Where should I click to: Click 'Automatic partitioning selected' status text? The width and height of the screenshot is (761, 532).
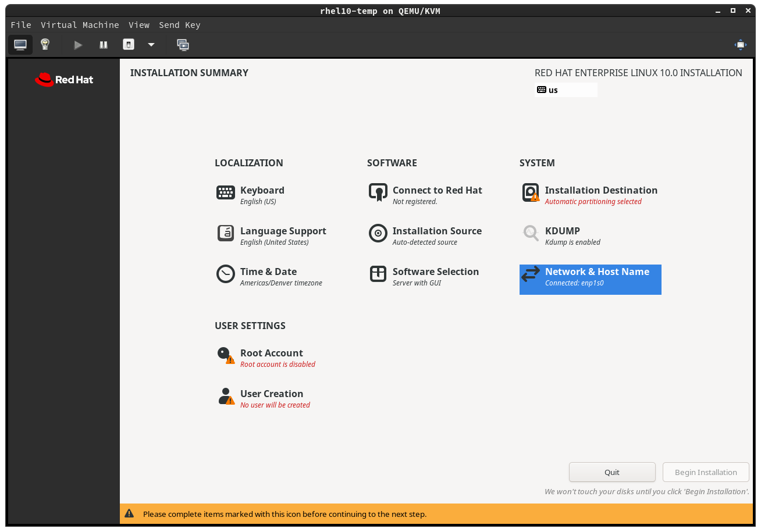pyautogui.click(x=593, y=202)
